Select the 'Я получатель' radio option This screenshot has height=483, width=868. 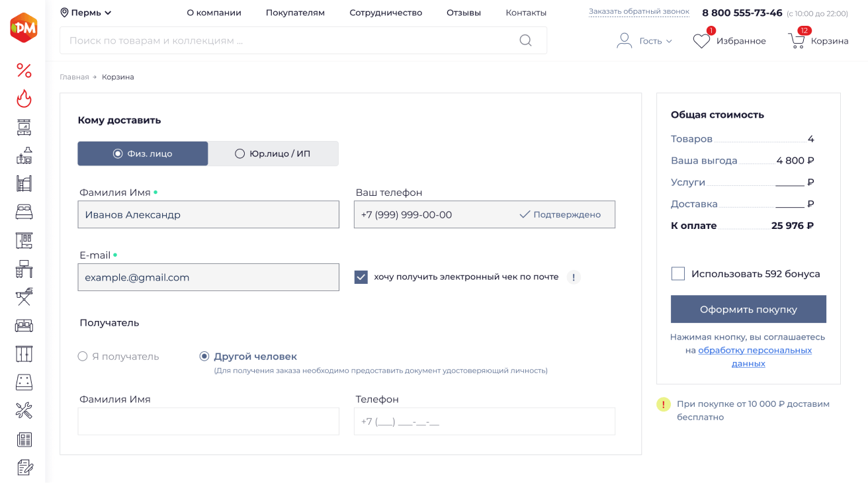83,357
